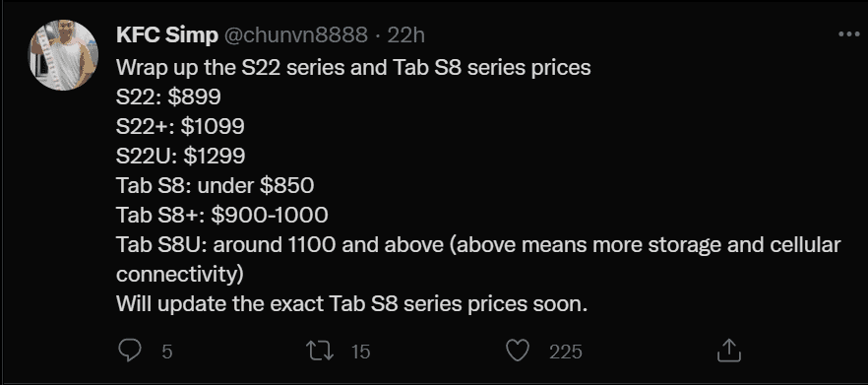
Task: Click the 'S22U: $1299' text line
Action: pyautogui.click(x=180, y=156)
